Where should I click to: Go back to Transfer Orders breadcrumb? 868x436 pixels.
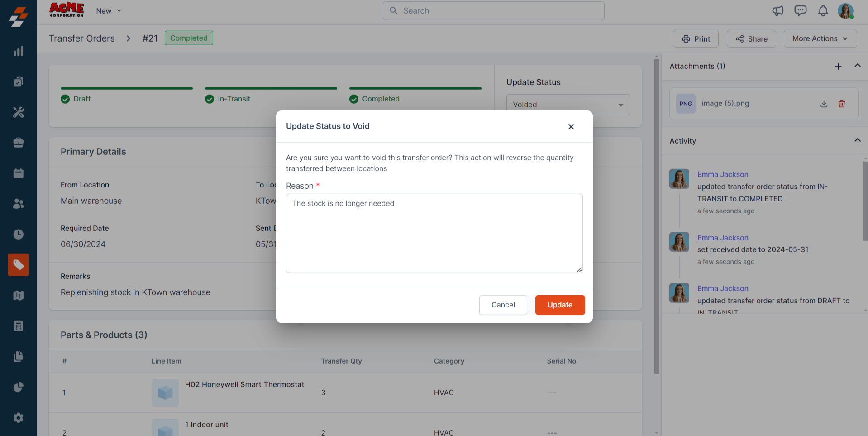(x=82, y=38)
